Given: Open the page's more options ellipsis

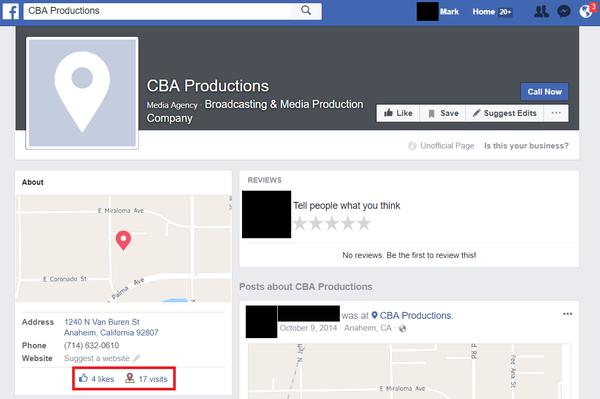Looking at the screenshot, I should 556,113.
